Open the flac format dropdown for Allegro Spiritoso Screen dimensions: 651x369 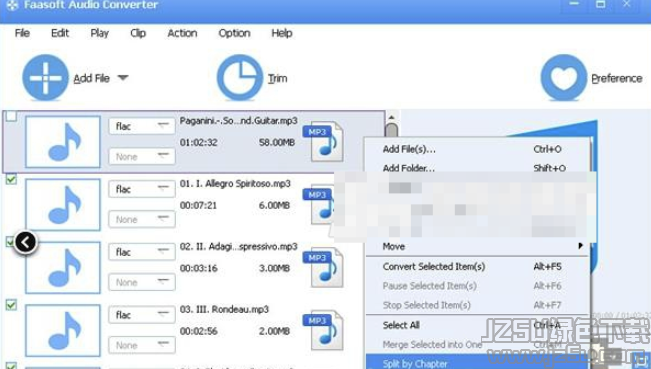pos(142,189)
